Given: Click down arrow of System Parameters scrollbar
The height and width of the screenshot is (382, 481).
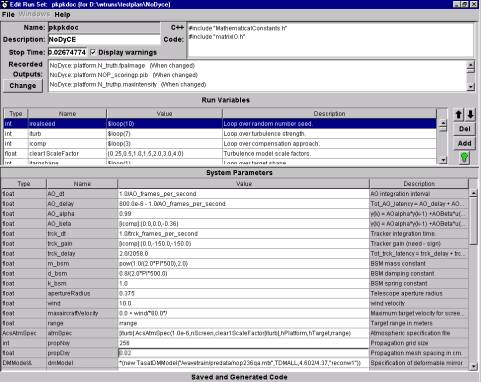Looking at the screenshot, I should [474, 367].
